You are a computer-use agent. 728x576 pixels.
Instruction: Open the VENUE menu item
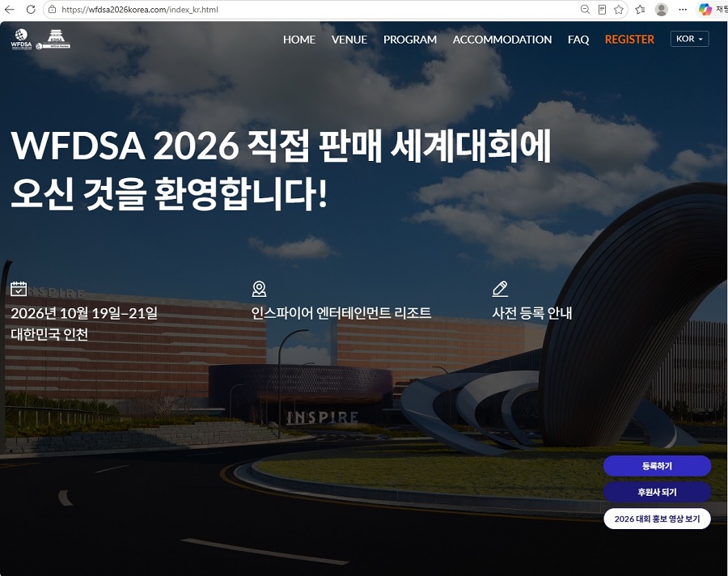[349, 40]
